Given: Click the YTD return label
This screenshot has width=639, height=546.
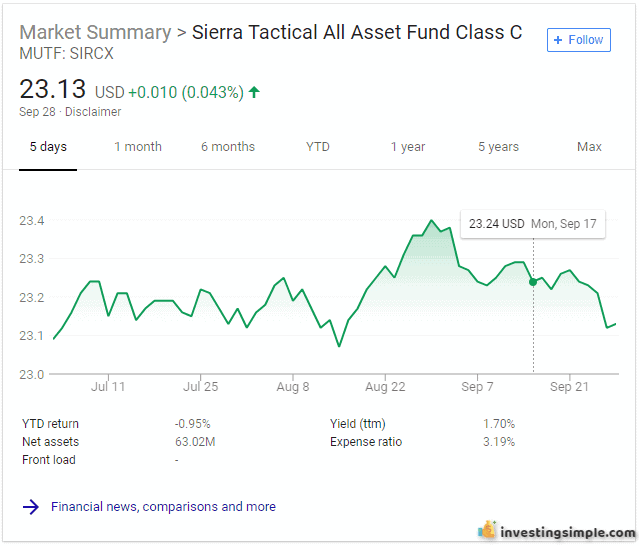Looking at the screenshot, I should click(50, 424).
